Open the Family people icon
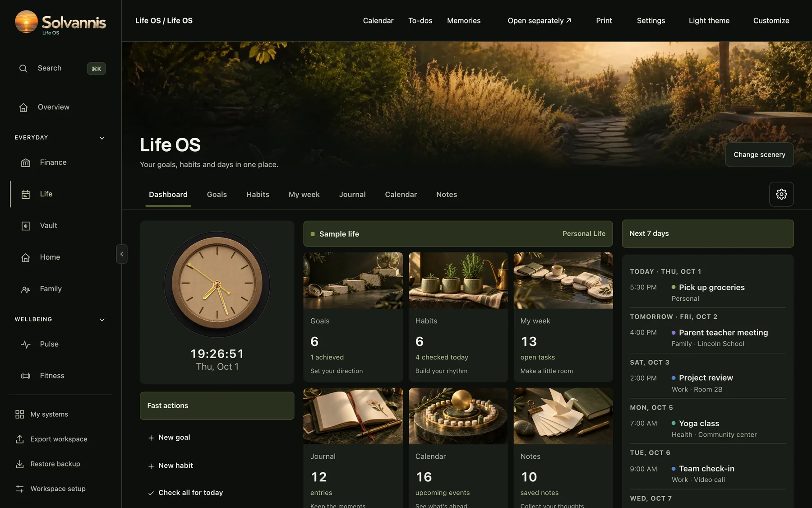 26,289
